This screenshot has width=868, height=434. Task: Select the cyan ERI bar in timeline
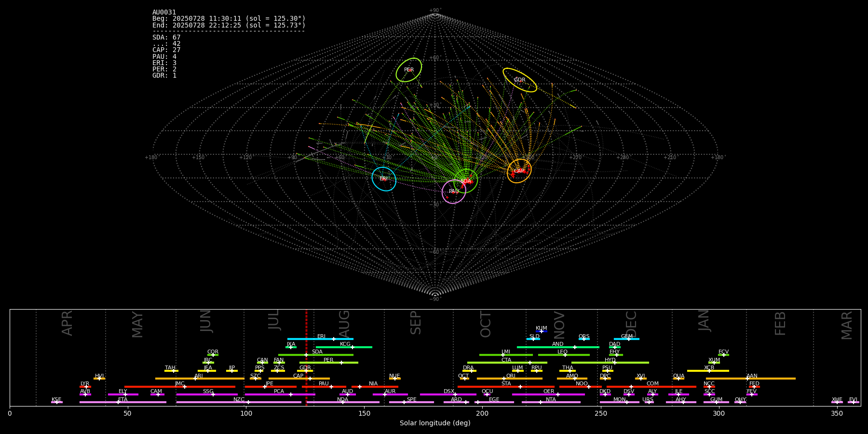(320, 339)
